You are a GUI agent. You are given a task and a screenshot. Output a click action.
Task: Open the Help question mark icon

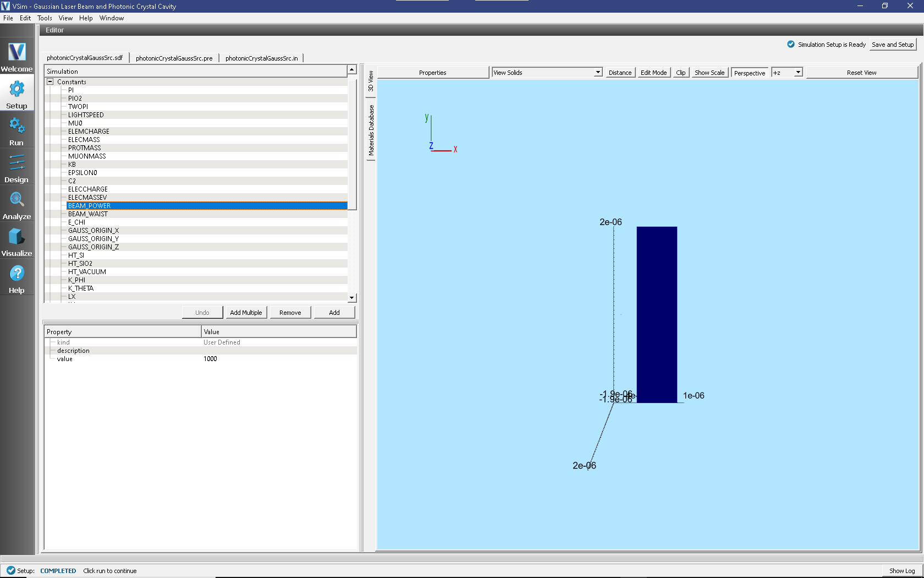[x=16, y=273]
